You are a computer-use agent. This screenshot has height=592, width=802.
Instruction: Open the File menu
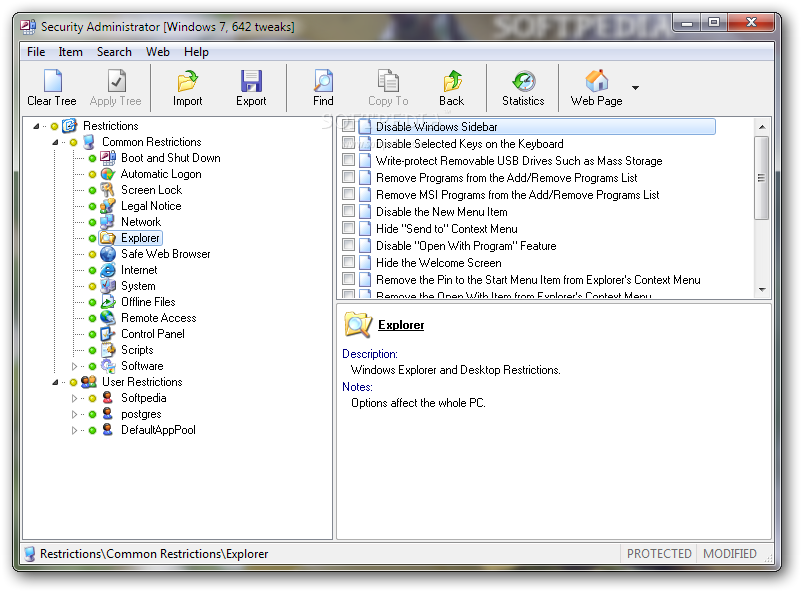click(36, 52)
